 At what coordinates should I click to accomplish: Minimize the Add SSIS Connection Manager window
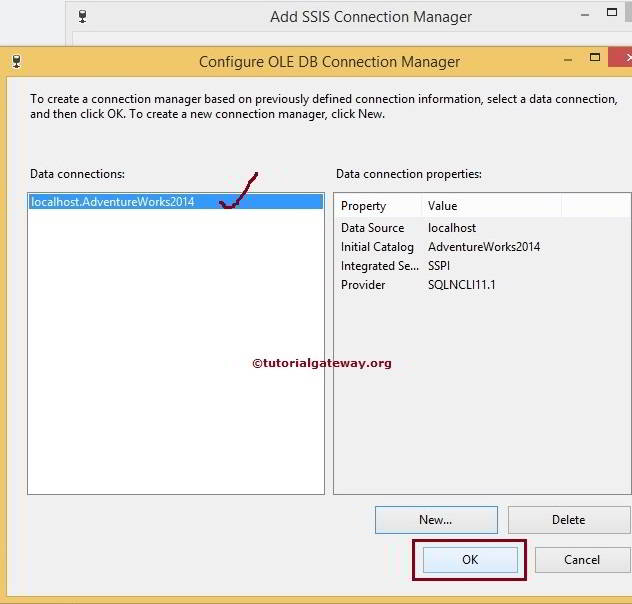click(x=585, y=15)
